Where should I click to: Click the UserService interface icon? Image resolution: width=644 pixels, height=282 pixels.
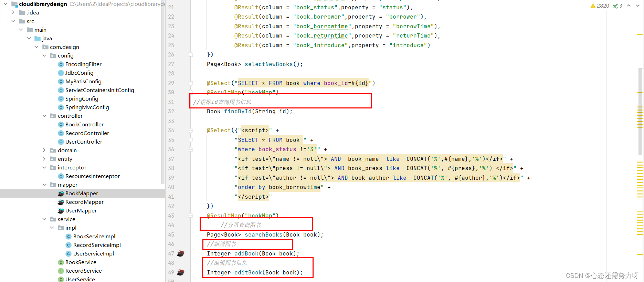(x=61, y=279)
